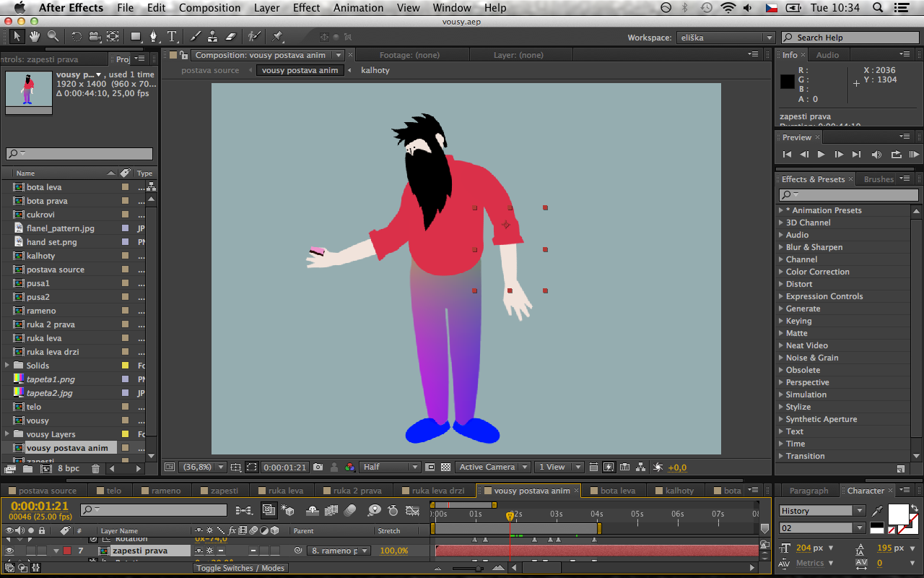Hide the zapesti prava layer with eye toggle
Screen dimensions: 924x578
point(9,551)
